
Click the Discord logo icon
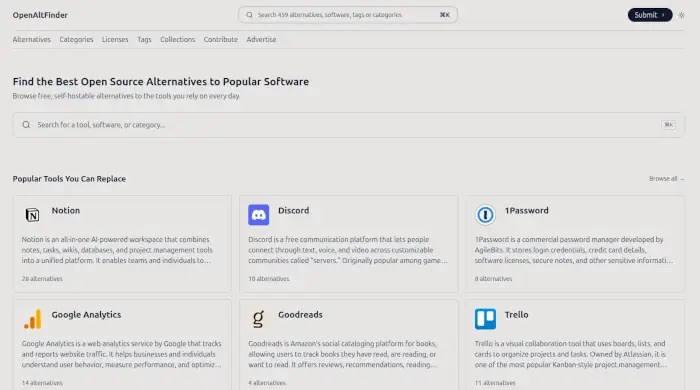point(258,215)
